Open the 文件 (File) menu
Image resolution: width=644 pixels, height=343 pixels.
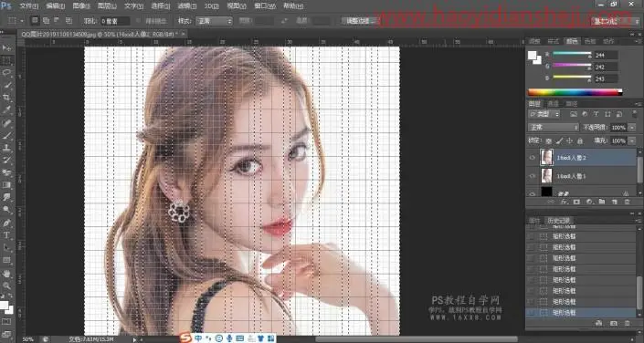28,6
